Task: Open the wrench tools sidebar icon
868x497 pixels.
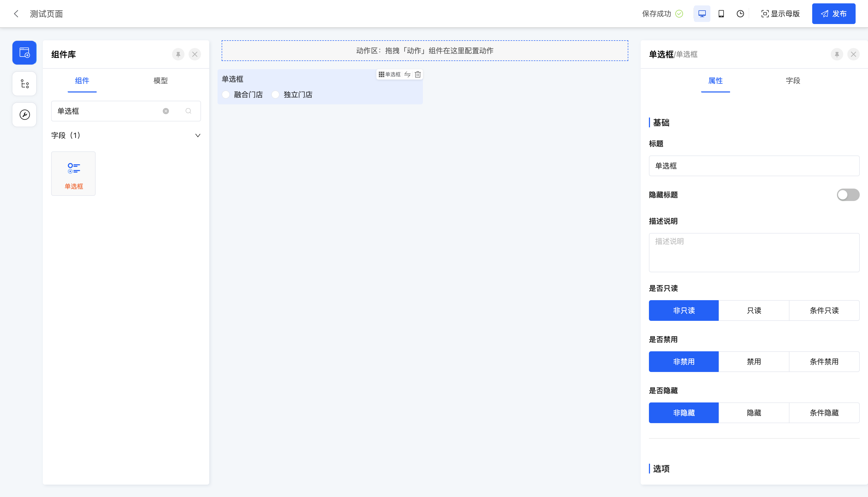Action: click(25, 115)
